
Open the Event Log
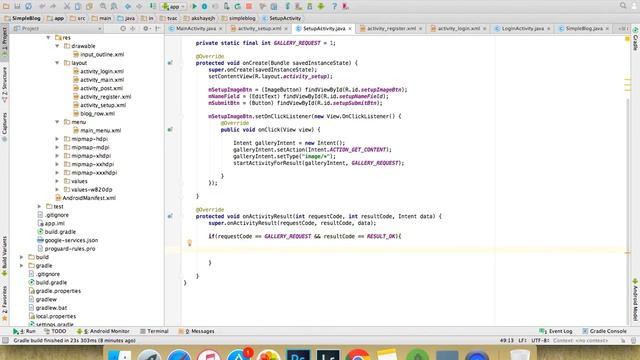(556, 331)
